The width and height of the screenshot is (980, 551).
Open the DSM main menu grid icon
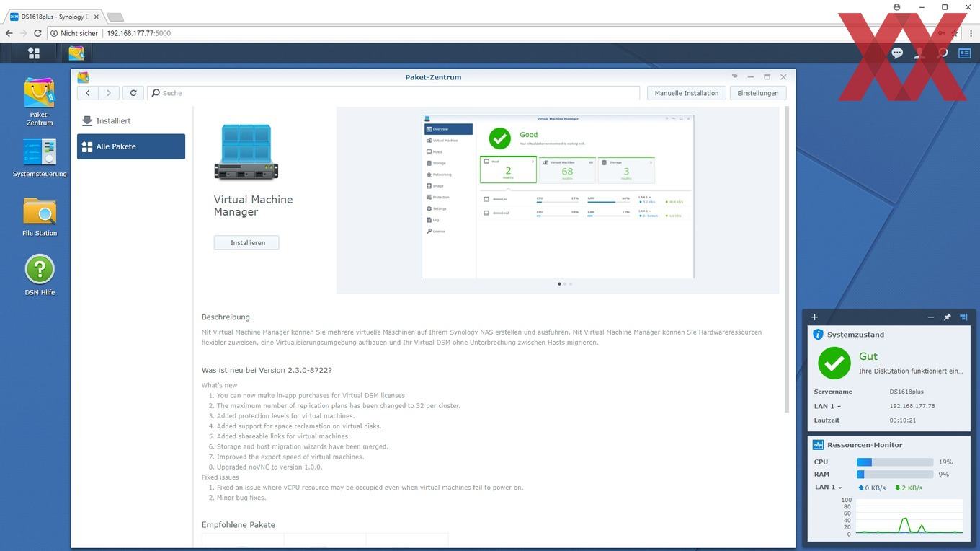click(34, 53)
